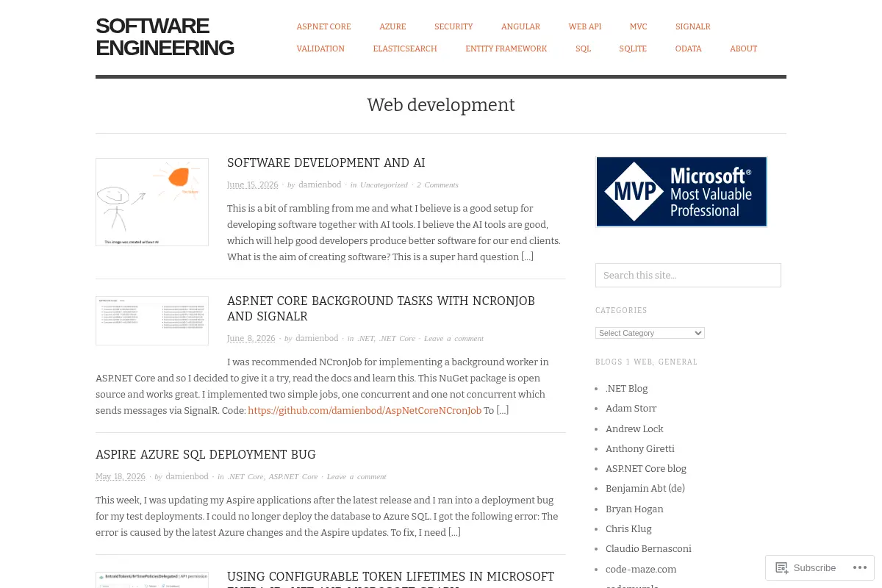Click the Subscribe button icon
882x588 pixels.
(782, 568)
